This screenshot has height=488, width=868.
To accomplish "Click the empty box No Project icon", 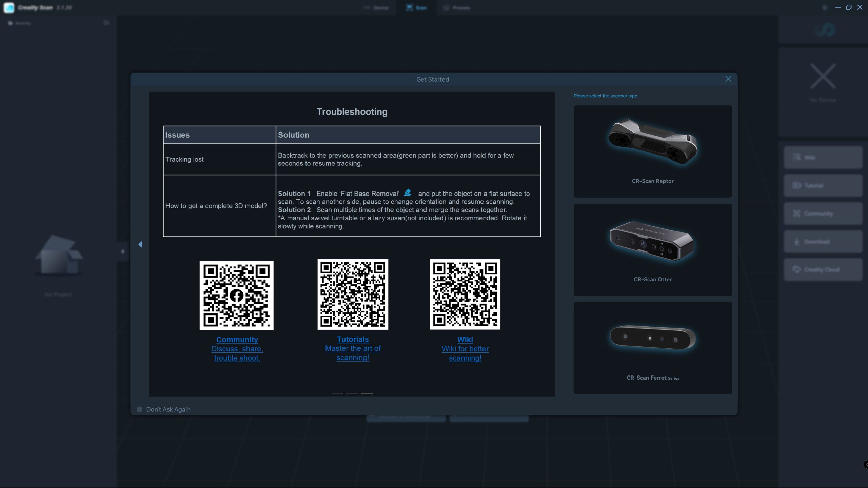I will pos(59,255).
